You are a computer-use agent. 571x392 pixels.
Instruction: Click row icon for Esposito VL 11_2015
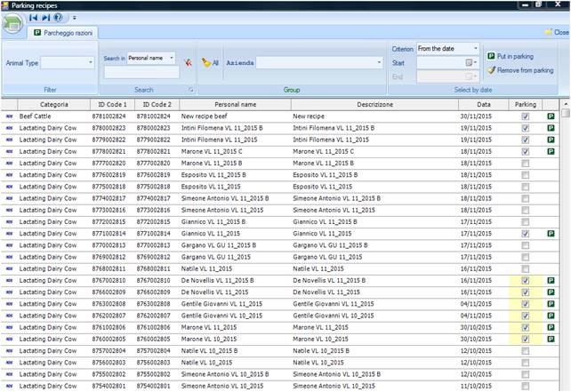click(10, 187)
